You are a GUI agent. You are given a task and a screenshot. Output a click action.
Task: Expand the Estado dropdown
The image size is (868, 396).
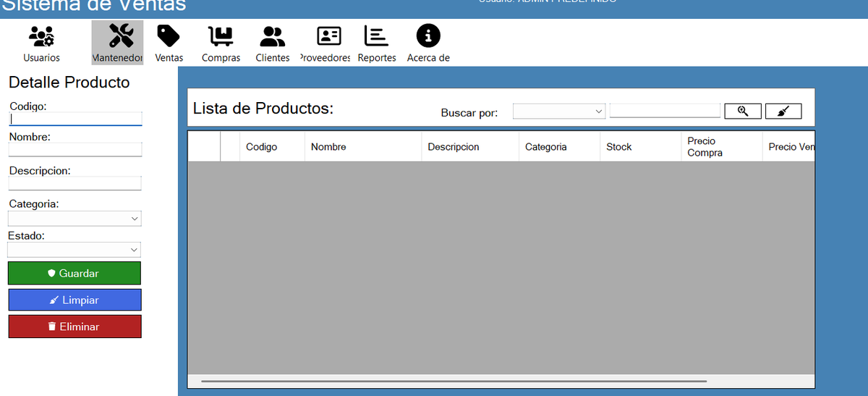pyautogui.click(x=74, y=250)
